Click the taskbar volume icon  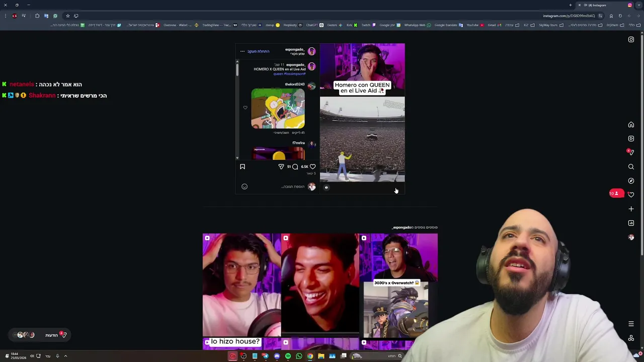(32, 356)
